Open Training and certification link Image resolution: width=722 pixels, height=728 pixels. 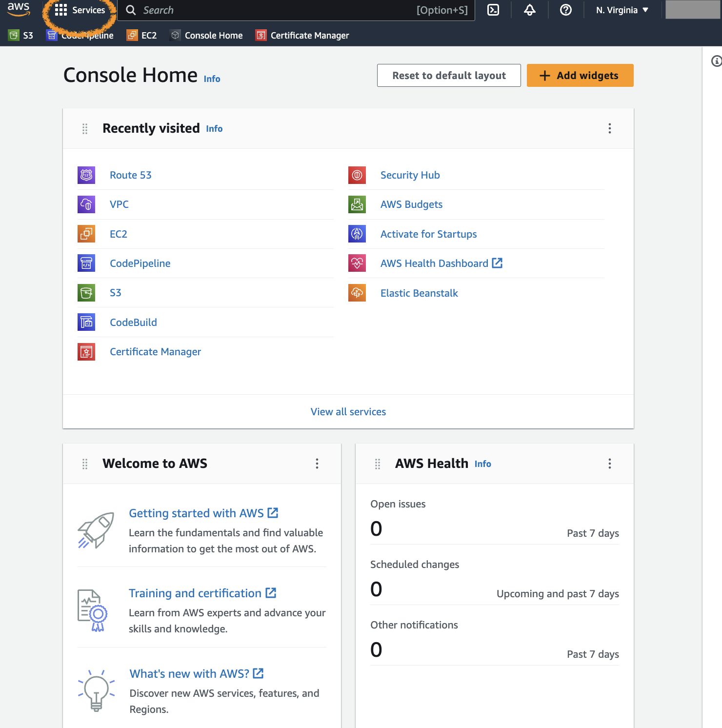202,593
